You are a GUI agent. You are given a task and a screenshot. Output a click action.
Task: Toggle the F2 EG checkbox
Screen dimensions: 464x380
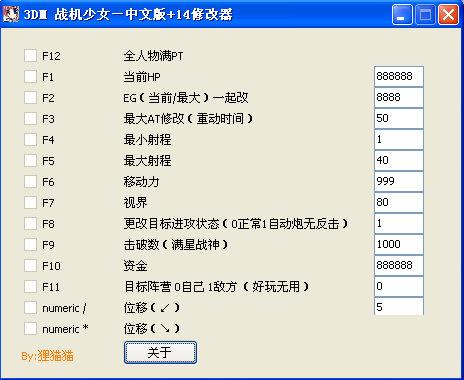click(30, 98)
